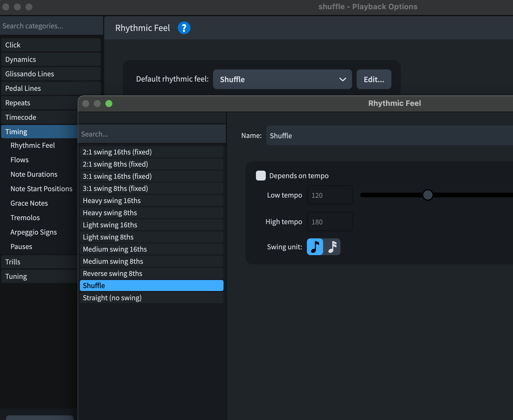Edit the Name field containing Shuffle
Screen dimensions: 513x420
point(390,135)
